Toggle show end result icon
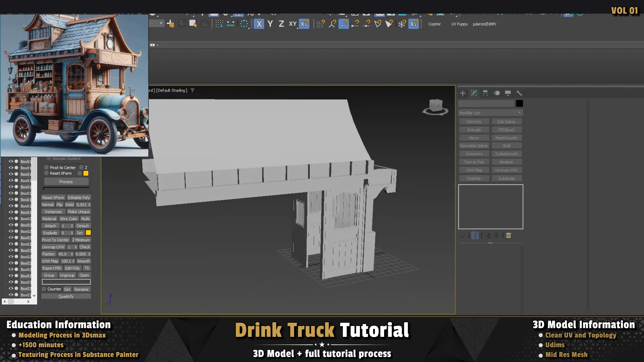Viewport: 644px width, 362px height. coord(475,236)
